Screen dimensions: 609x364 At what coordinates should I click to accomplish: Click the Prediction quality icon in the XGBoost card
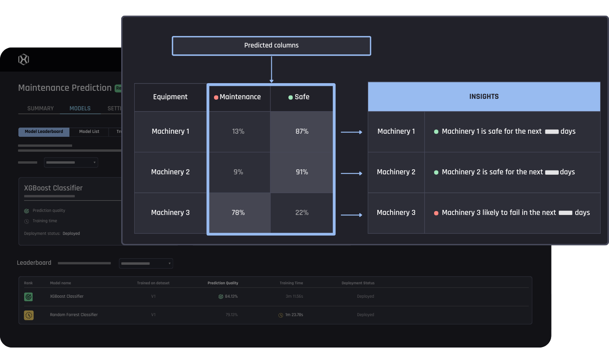pyautogui.click(x=26, y=211)
